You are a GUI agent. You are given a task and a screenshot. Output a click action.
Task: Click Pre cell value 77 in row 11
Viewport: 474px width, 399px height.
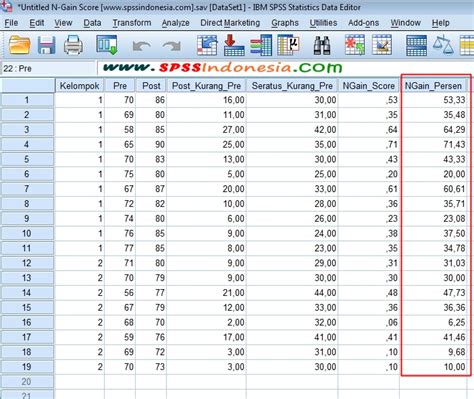pyautogui.click(x=120, y=248)
